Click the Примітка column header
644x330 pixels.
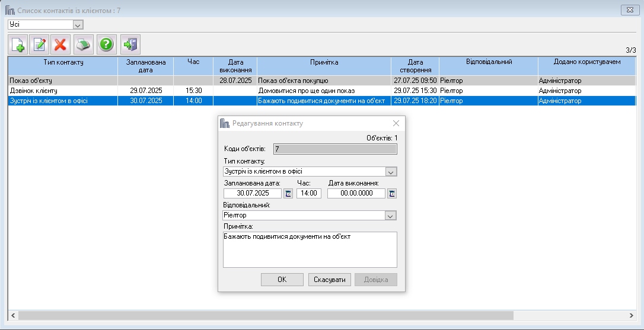pos(324,62)
